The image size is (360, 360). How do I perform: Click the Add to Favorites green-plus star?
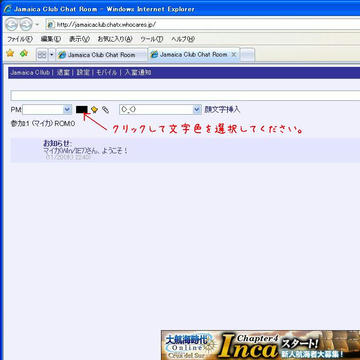24,54
